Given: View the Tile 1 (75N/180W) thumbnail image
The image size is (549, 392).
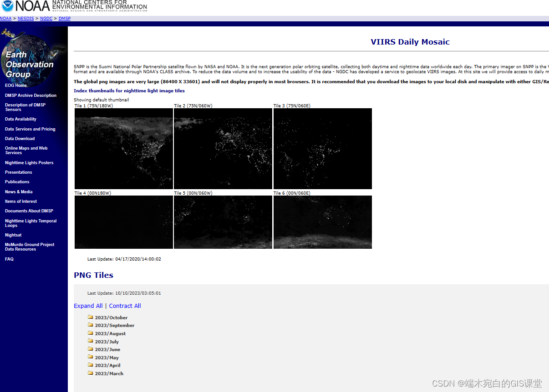Looking at the screenshot, I should 123,149.
